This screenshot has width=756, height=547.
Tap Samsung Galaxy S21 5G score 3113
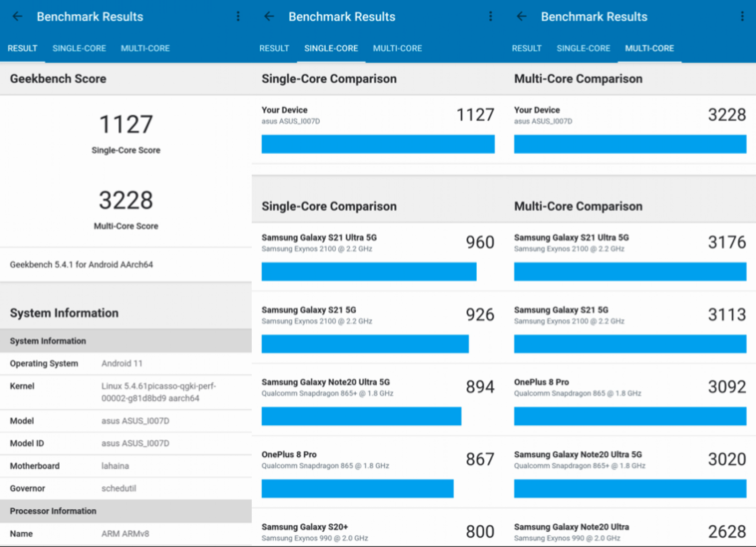[x=727, y=315]
